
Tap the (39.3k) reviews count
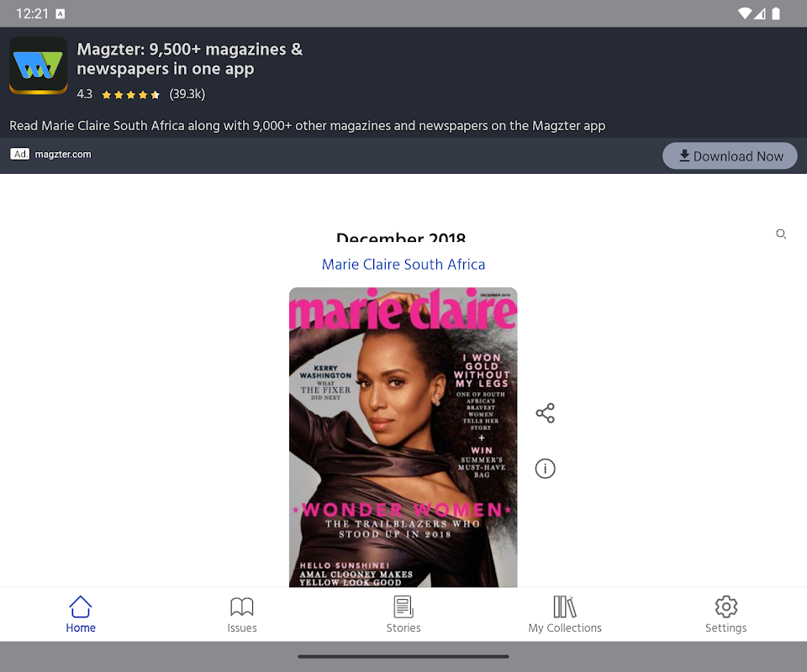(187, 94)
